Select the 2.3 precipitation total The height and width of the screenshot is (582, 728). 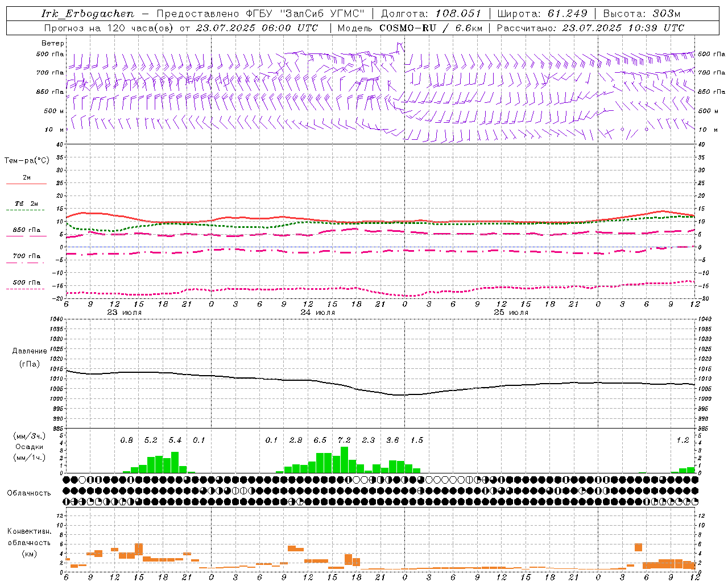point(369,440)
